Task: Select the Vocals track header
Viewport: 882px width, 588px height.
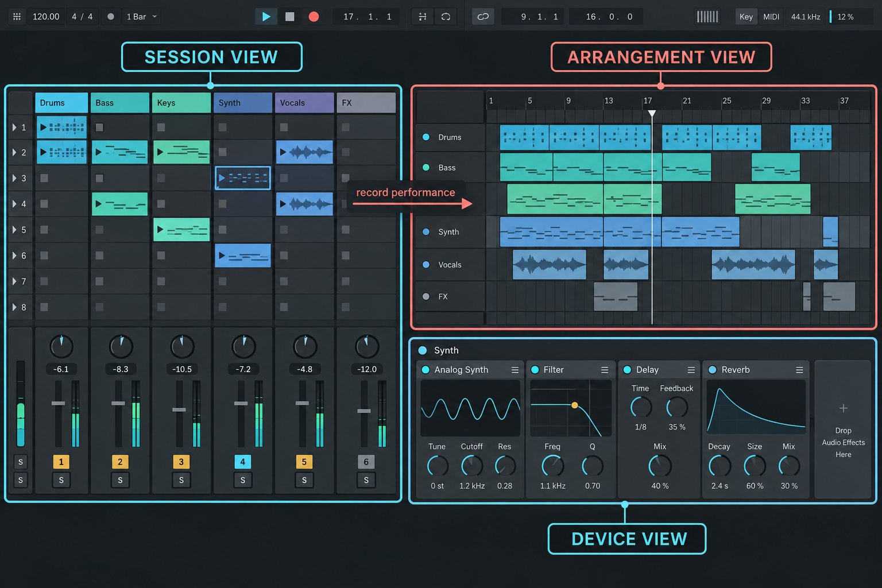Action: pos(304,103)
